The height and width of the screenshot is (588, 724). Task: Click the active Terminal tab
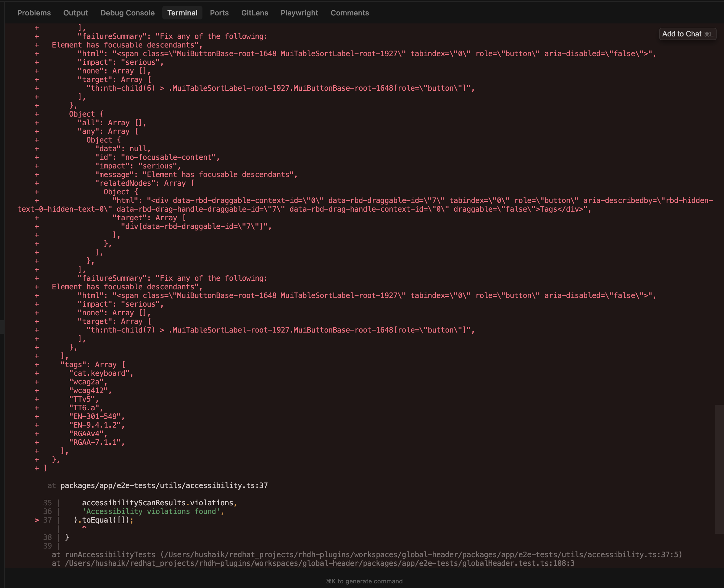tap(182, 13)
